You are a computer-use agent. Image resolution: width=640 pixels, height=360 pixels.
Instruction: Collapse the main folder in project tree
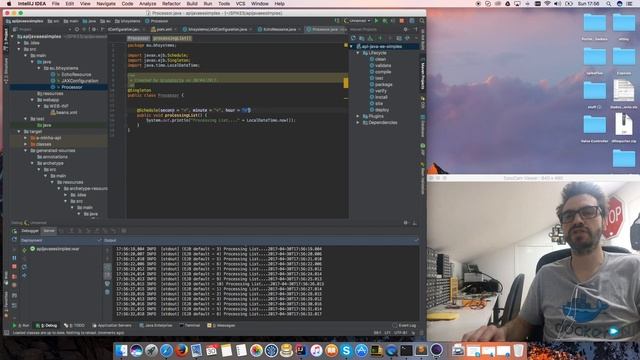[26, 56]
